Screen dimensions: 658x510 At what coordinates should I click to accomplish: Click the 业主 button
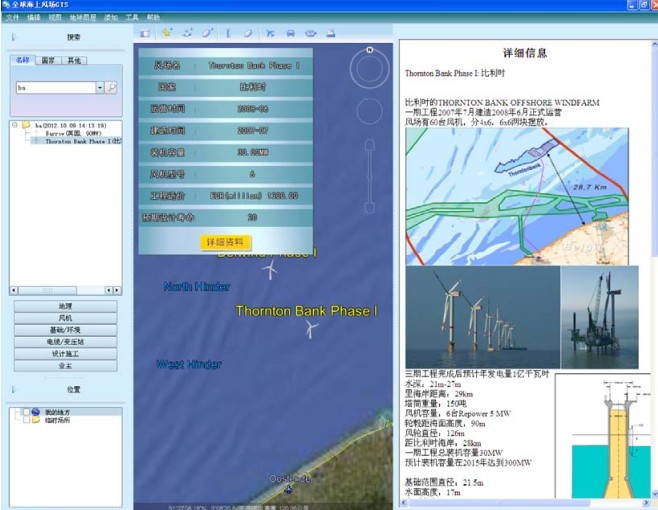coord(65,366)
